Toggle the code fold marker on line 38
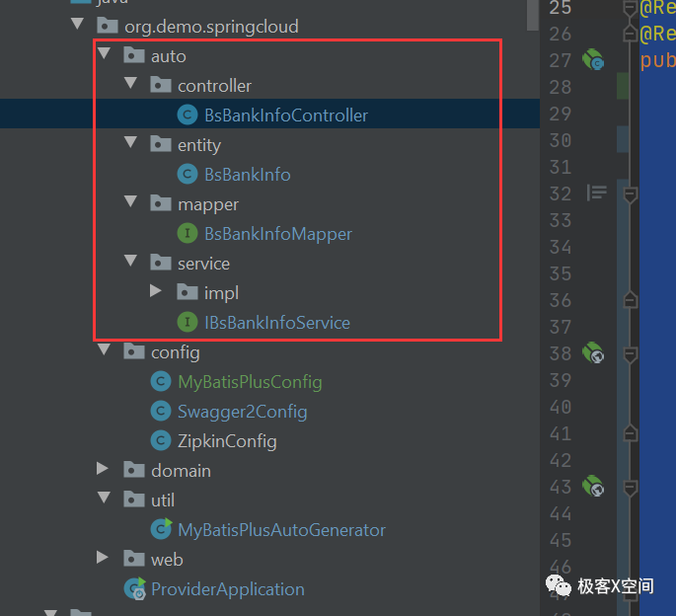676x616 pixels. click(x=631, y=355)
